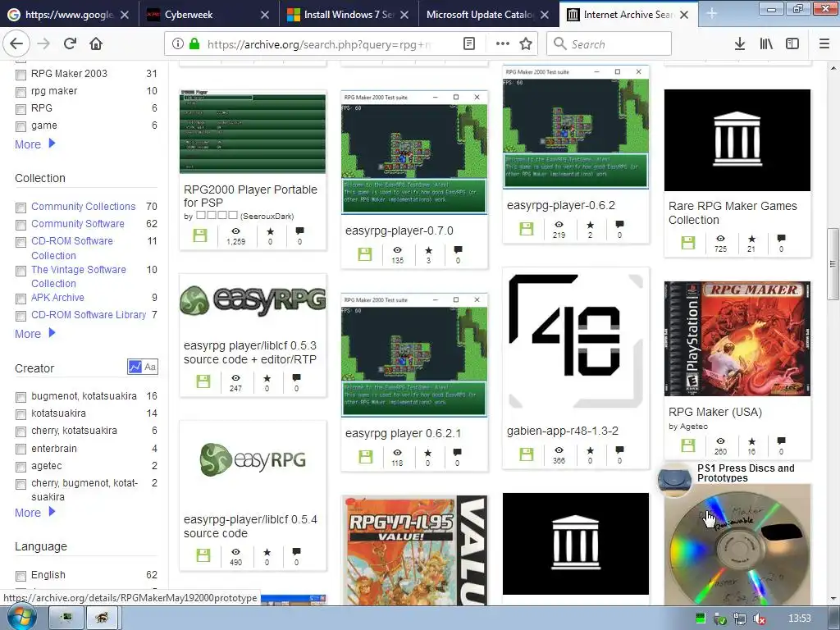The height and width of the screenshot is (630, 840).
Task: Click the page vertical scrollbar thumb
Action: [x=833, y=264]
